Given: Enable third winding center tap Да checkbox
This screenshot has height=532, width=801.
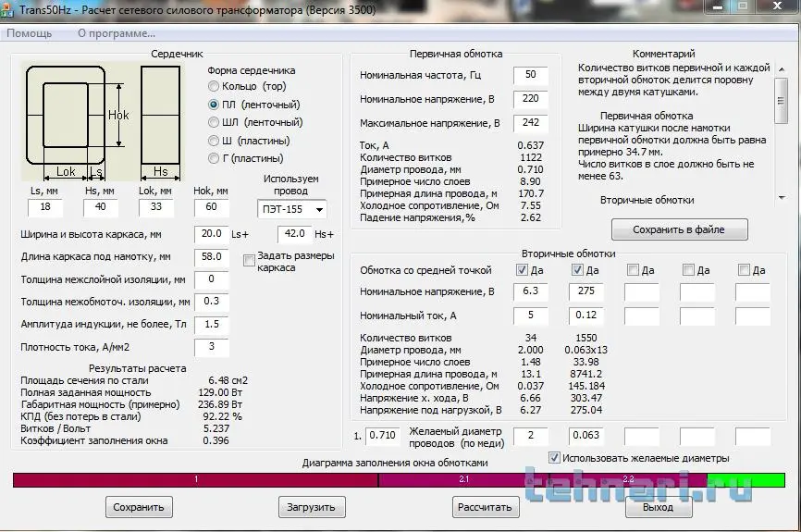Looking at the screenshot, I should (x=633, y=270).
